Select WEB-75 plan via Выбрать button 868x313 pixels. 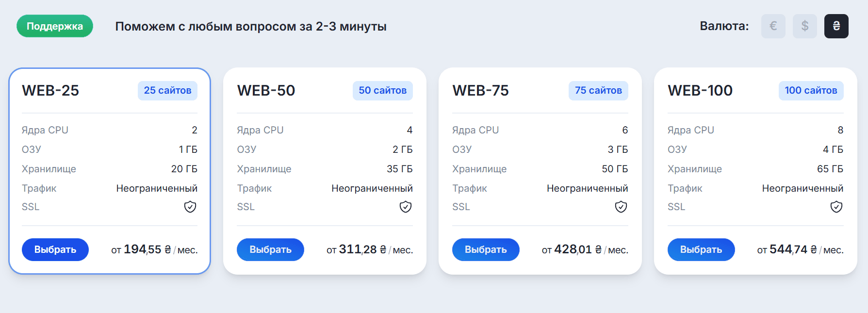coord(486,249)
